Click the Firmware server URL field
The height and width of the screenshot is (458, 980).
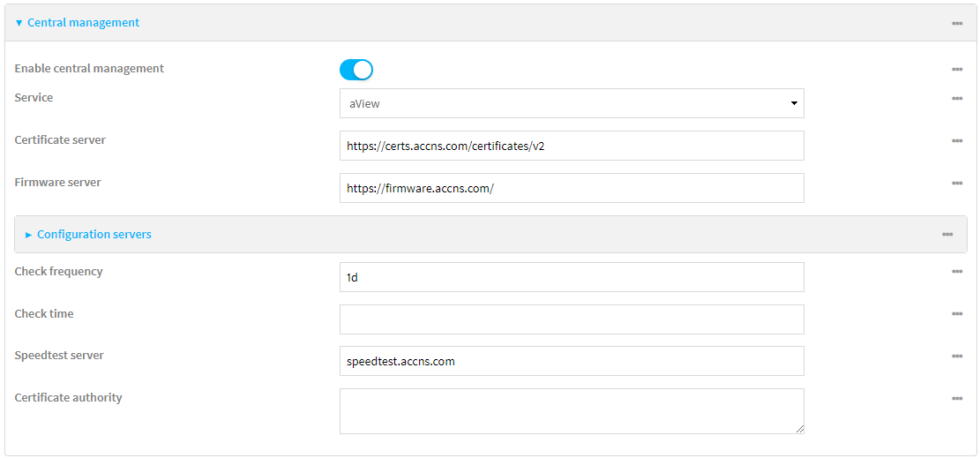point(572,188)
